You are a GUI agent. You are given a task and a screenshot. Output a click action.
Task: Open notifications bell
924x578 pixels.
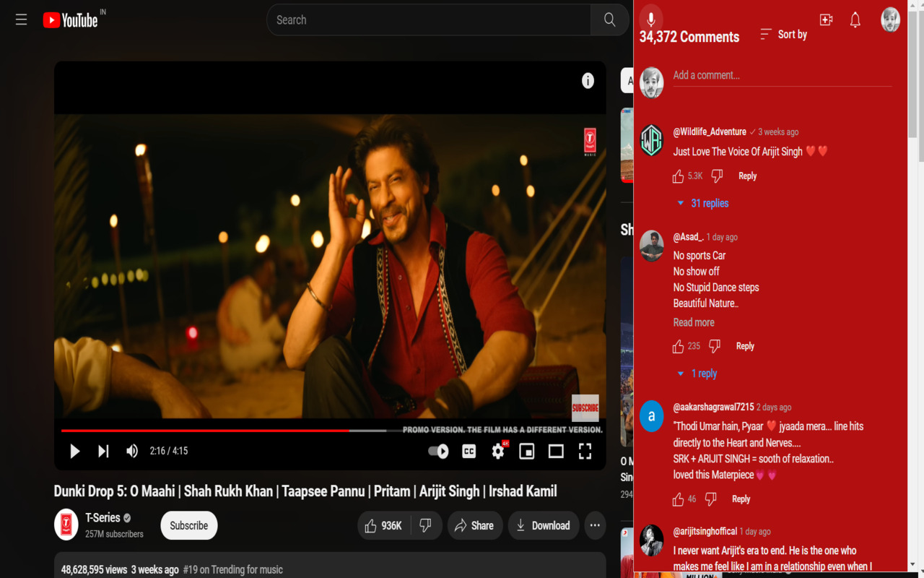(855, 20)
